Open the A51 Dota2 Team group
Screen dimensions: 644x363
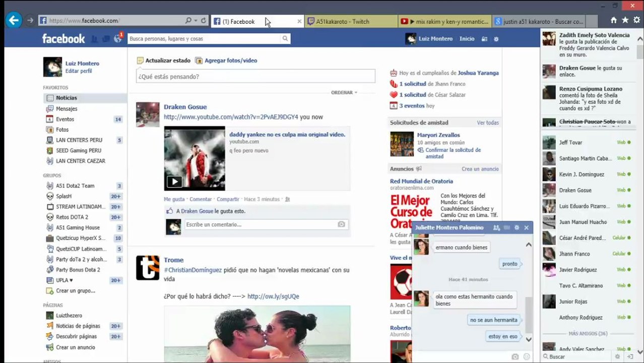pyautogui.click(x=75, y=186)
